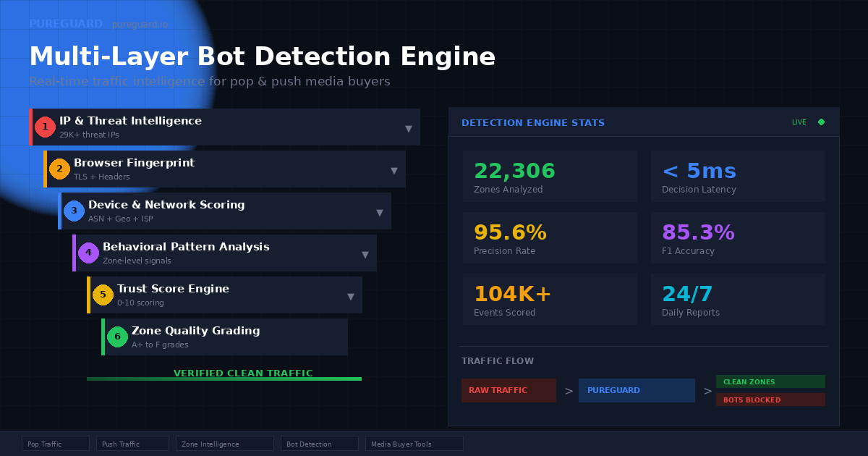Open the Browser Fingerprint details dropdown
Image resolution: width=868 pixels, height=456 pixels.
[394, 169]
